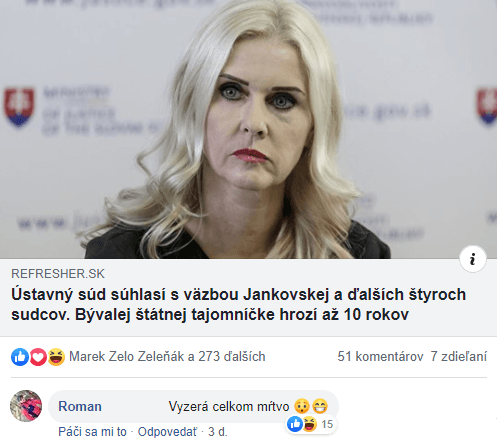This screenshot has width=497, height=444.
Task: Click the '3 d.' comment timestamp
Action: (218, 432)
